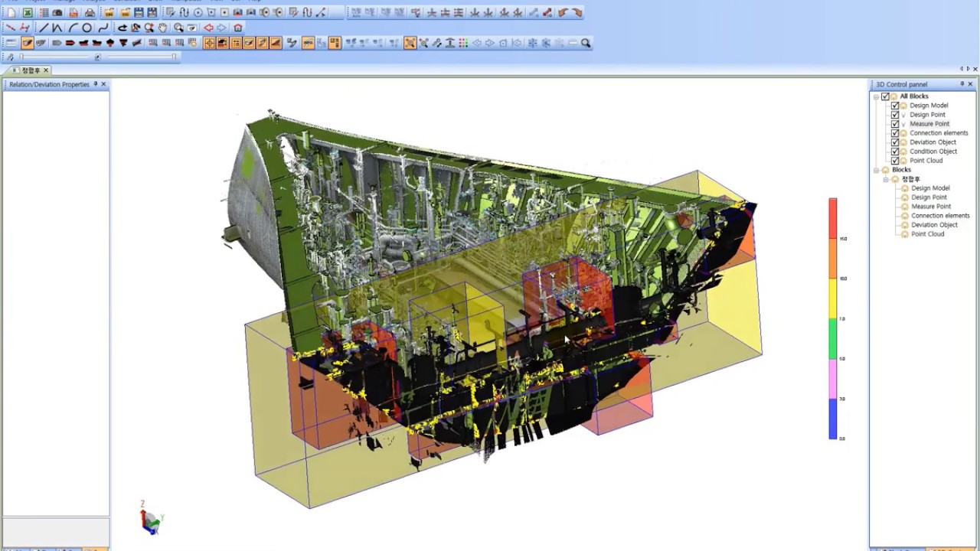
Task: Select Design Point under the 정합후 block
Action: (x=929, y=197)
